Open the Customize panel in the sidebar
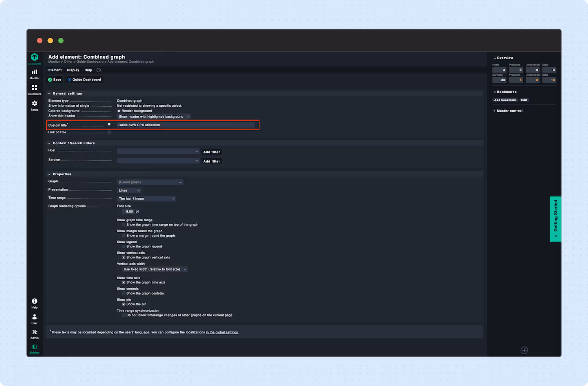This screenshot has width=588, height=386. 34,89
